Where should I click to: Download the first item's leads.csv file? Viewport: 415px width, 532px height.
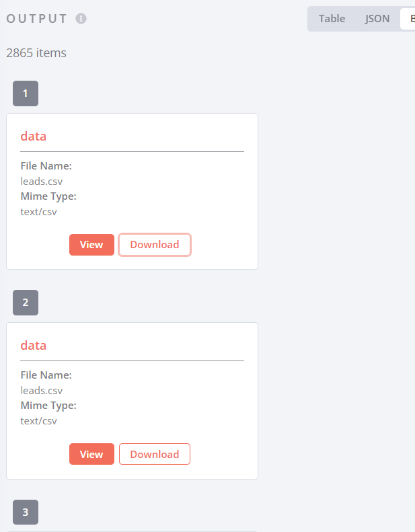click(x=155, y=245)
